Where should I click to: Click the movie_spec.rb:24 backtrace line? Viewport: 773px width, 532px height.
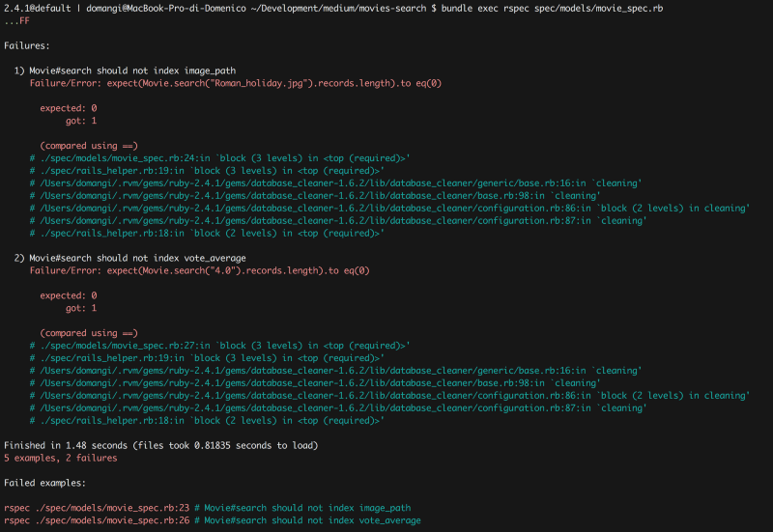point(220,158)
